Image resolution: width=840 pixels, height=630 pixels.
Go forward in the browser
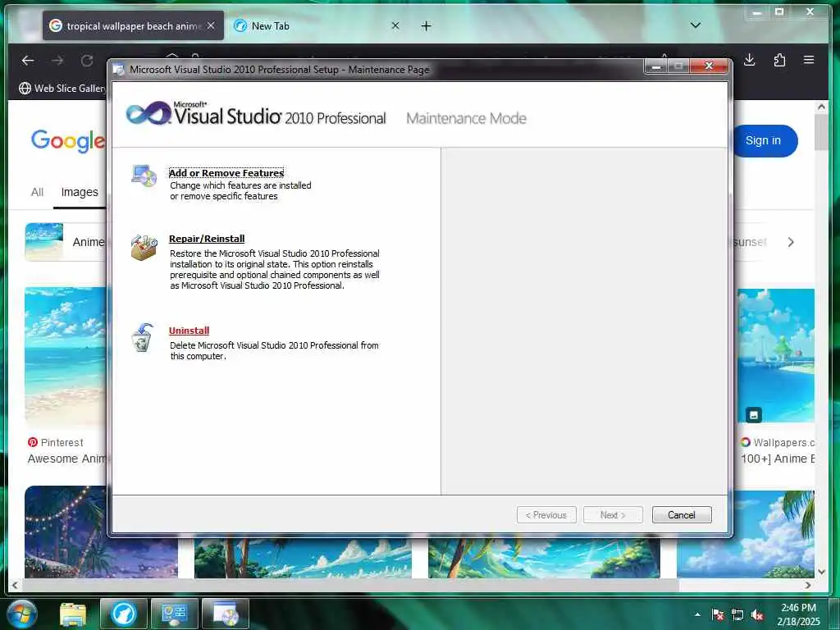pyautogui.click(x=58, y=61)
